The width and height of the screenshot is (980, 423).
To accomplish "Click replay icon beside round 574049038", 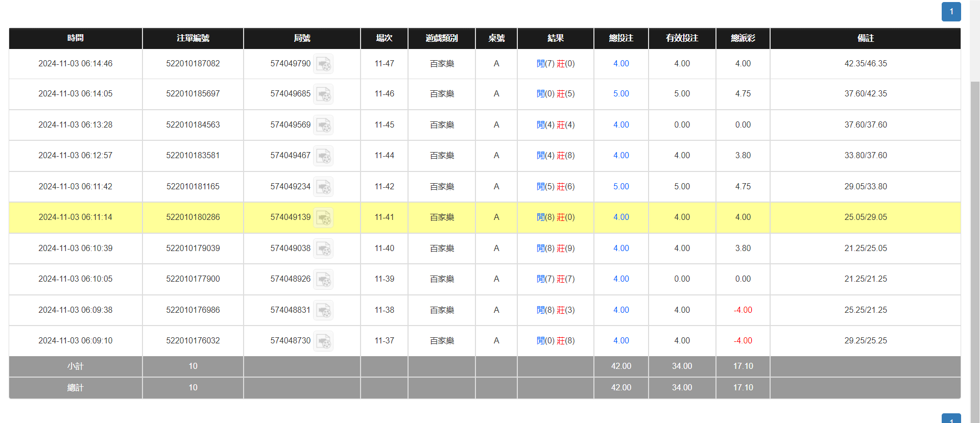I will click(x=323, y=248).
